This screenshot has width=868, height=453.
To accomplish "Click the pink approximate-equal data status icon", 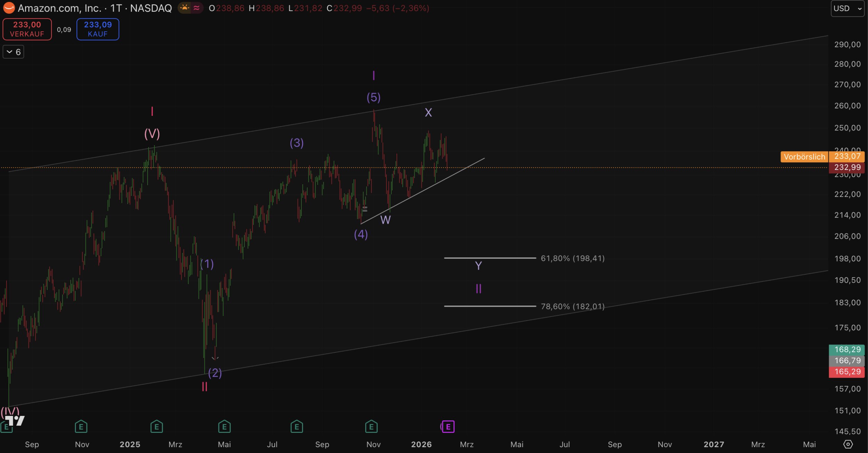I will (197, 8).
